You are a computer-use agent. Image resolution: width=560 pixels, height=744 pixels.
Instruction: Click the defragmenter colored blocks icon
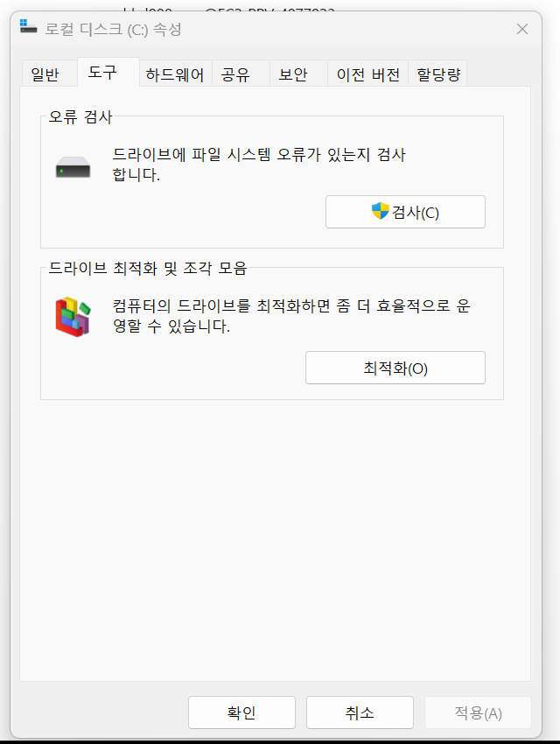(73, 317)
